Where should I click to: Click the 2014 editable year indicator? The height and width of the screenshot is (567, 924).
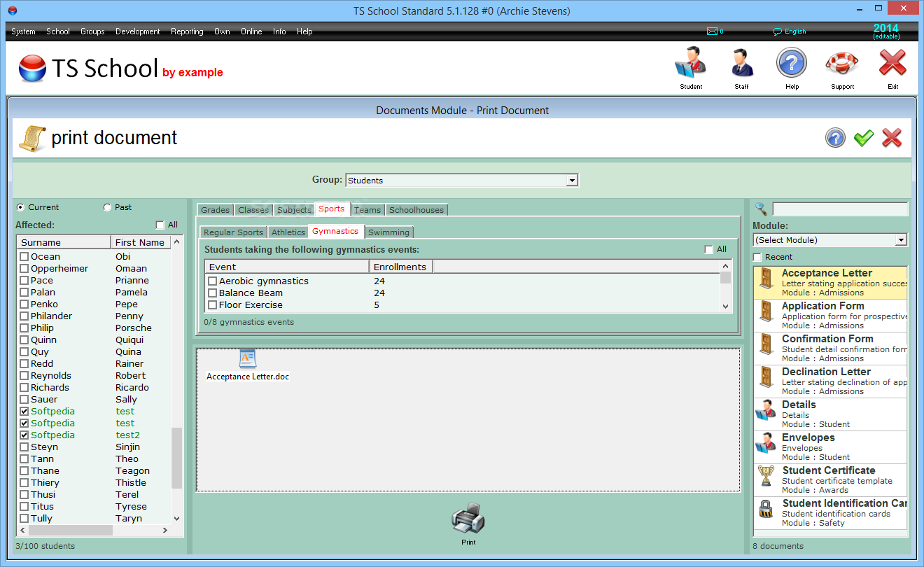pyautogui.click(x=885, y=31)
